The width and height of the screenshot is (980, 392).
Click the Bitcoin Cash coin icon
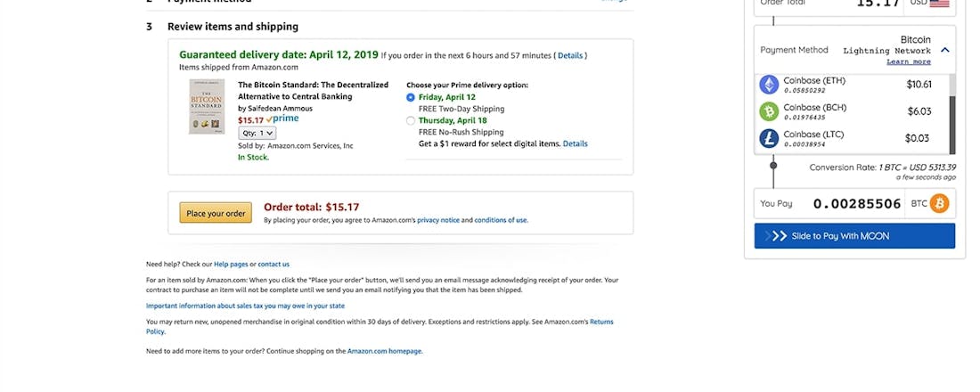[x=768, y=111]
